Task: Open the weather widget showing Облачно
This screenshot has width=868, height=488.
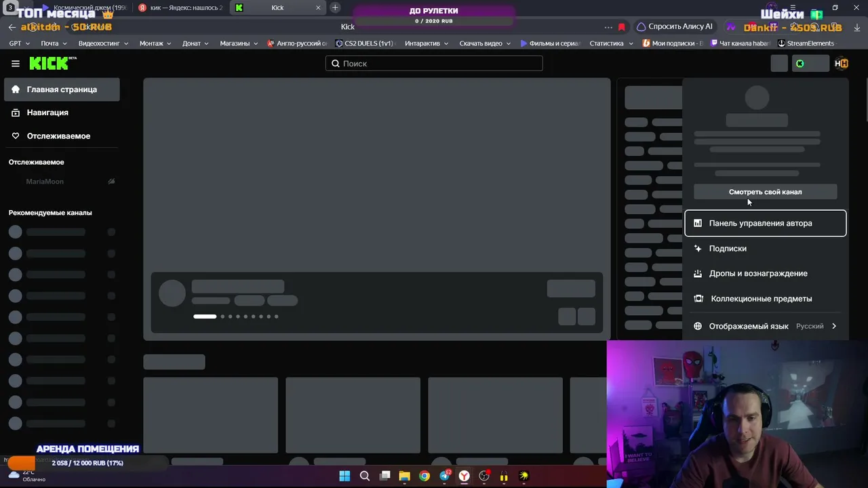Action: [x=27, y=475]
